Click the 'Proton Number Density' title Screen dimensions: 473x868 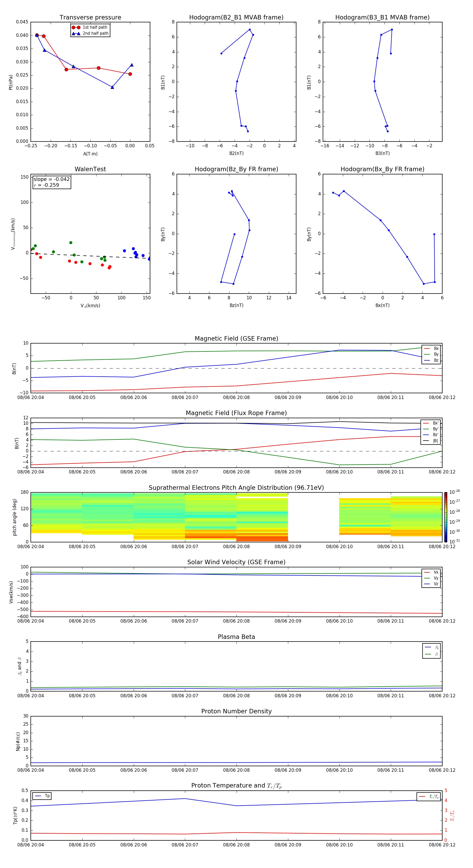pyautogui.click(x=236, y=711)
